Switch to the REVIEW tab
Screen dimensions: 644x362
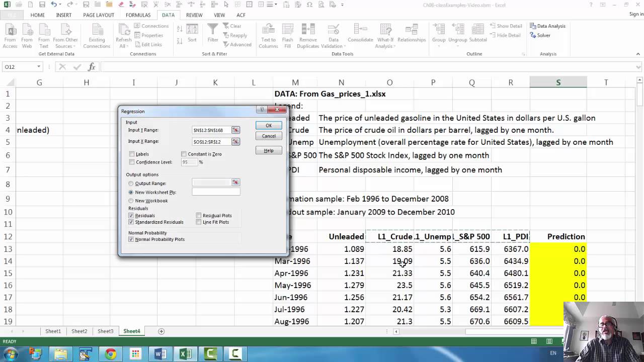194,15
